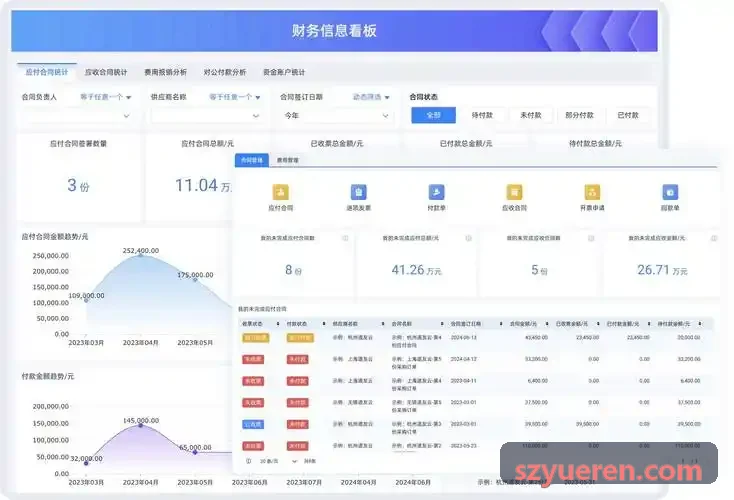The image size is (734, 500).
Task: Switch to 对公付款分析 tab
Action: 225,72
